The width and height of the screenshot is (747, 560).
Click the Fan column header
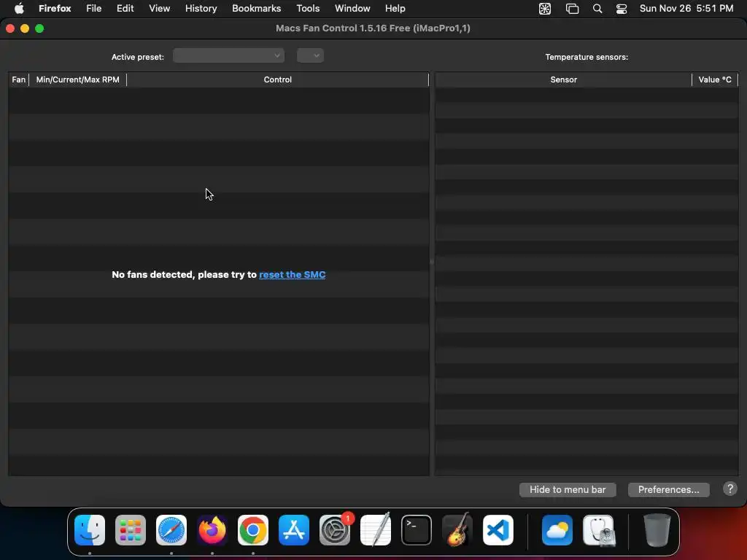pos(18,79)
